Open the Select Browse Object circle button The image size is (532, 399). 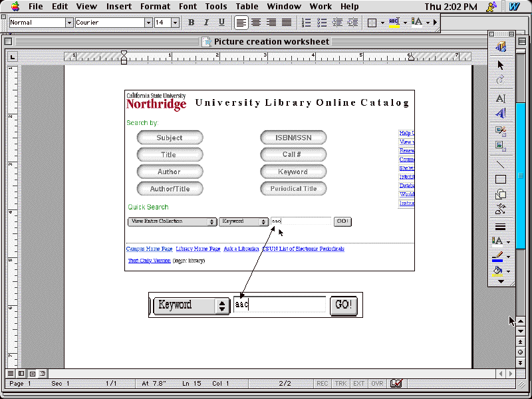point(520,352)
